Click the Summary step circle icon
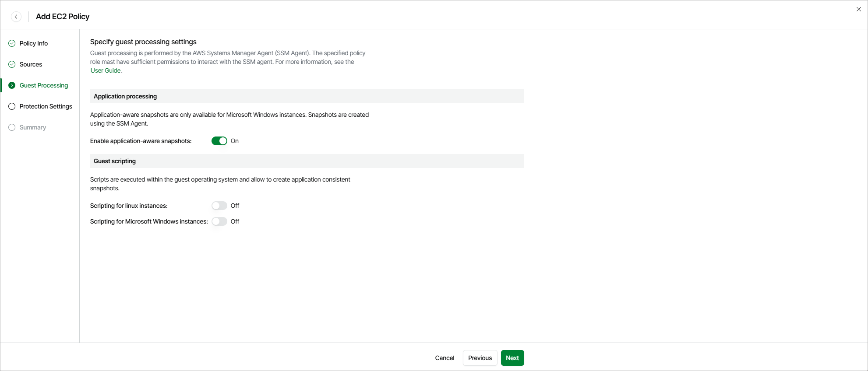Screen dimensions: 868x371 12,127
